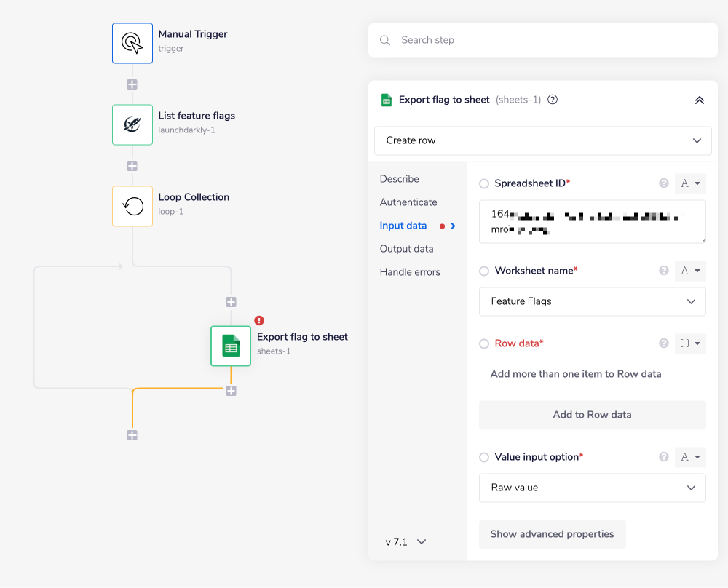Viewport: 728px width, 588px height.
Task: Open the Export flag to sheet node
Action: pos(231,346)
